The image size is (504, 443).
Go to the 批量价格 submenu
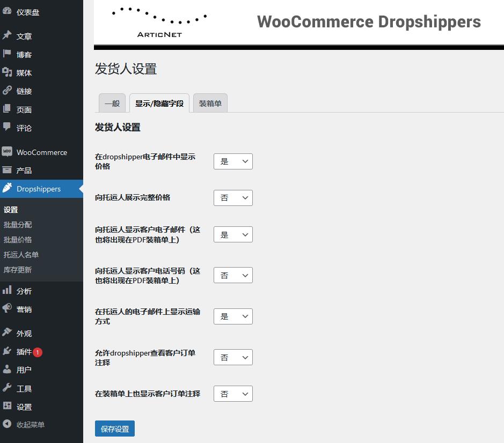click(17, 240)
